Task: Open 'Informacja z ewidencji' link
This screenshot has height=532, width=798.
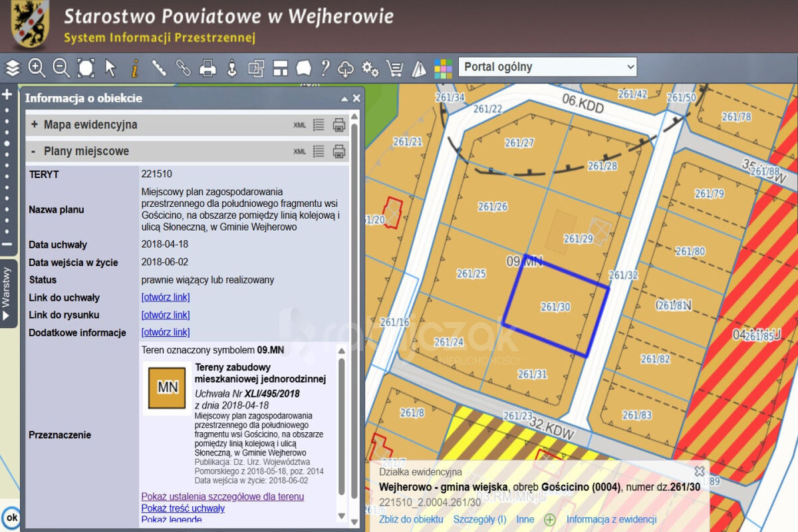Action: click(611, 519)
